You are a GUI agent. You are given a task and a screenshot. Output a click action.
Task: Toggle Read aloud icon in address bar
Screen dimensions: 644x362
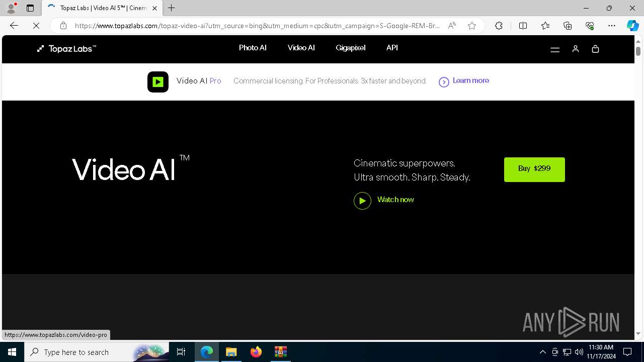coord(452,26)
